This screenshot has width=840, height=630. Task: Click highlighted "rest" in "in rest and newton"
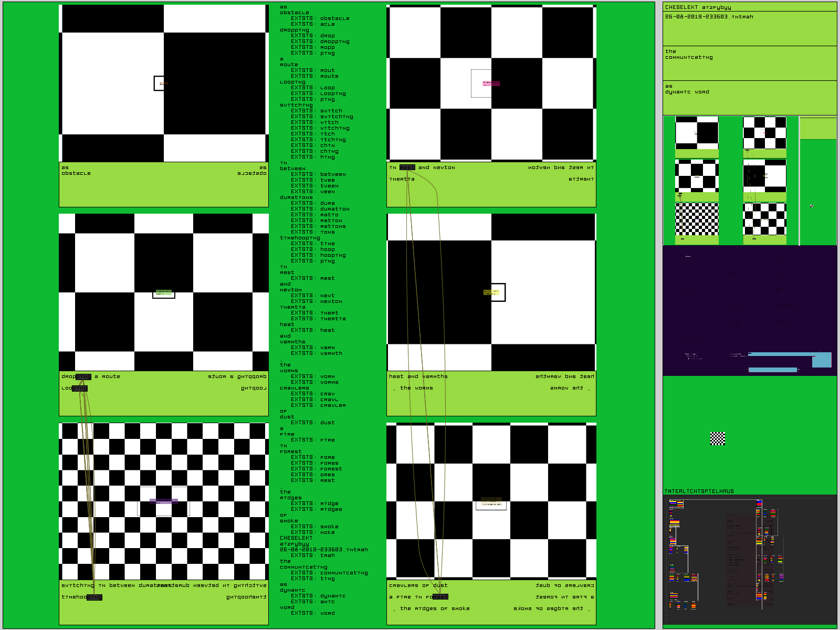pyautogui.click(x=407, y=167)
